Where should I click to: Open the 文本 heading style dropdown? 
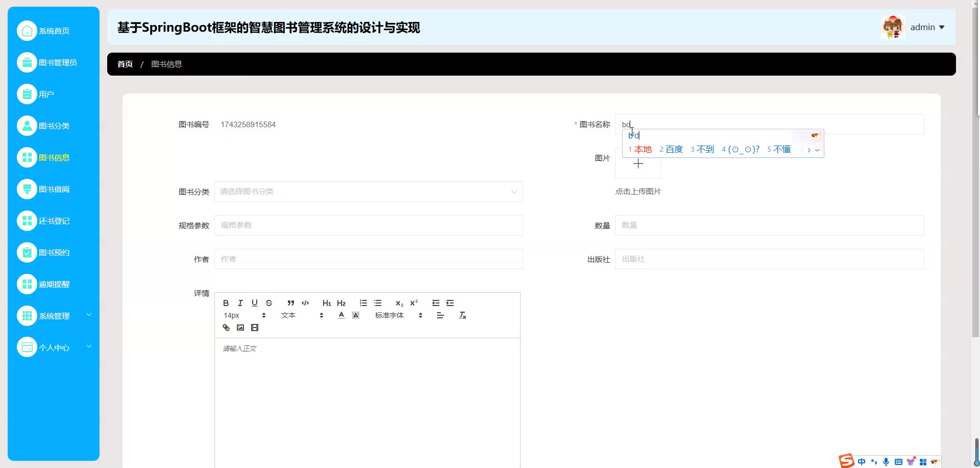coord(302,315)
